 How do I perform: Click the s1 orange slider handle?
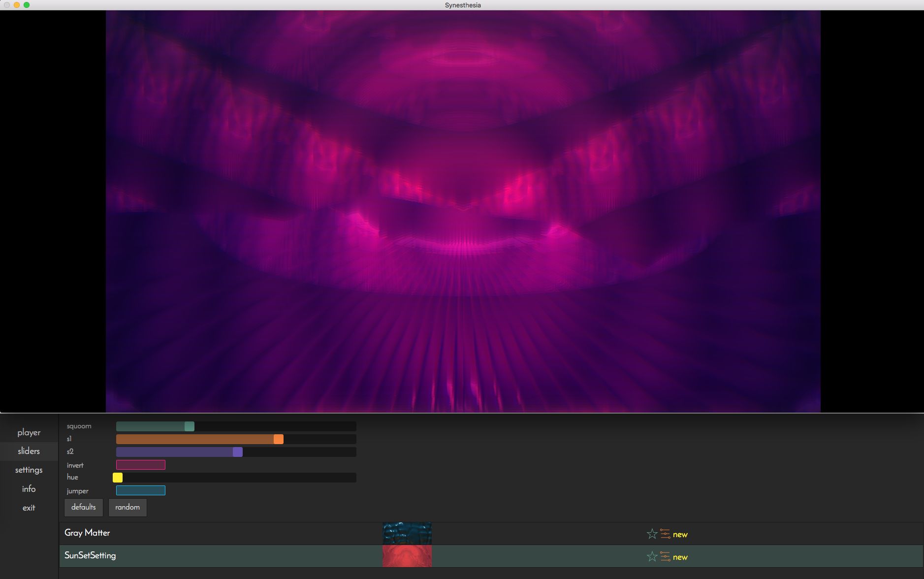point(279,439)
